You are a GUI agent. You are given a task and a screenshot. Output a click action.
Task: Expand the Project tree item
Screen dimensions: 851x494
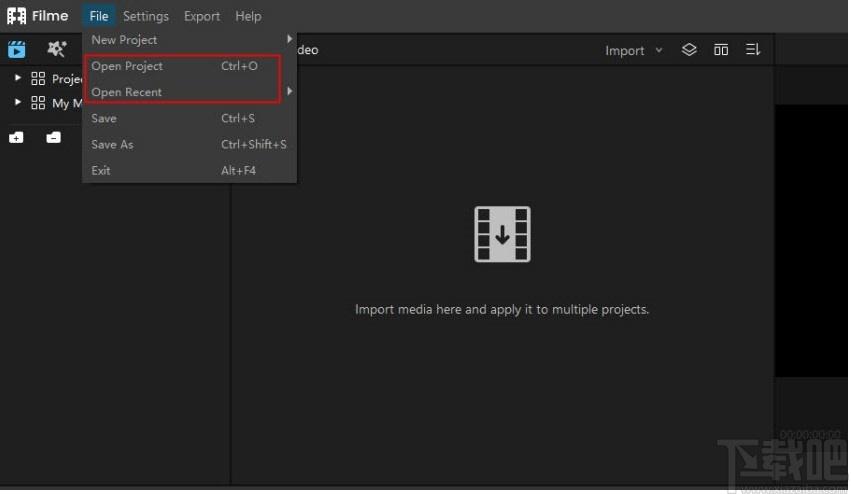point(18,78)
